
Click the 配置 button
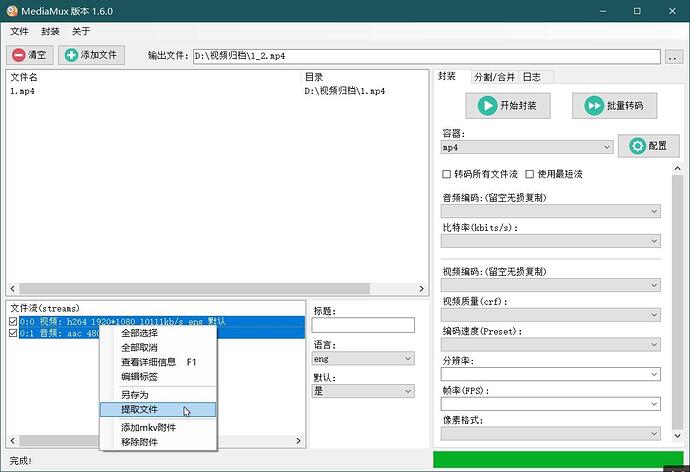[x=649, y=146]
